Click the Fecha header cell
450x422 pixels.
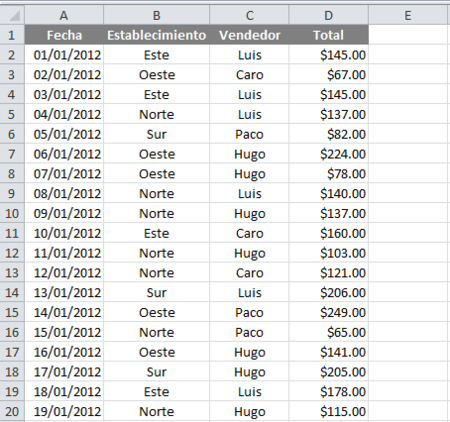[x=64, y=35]
